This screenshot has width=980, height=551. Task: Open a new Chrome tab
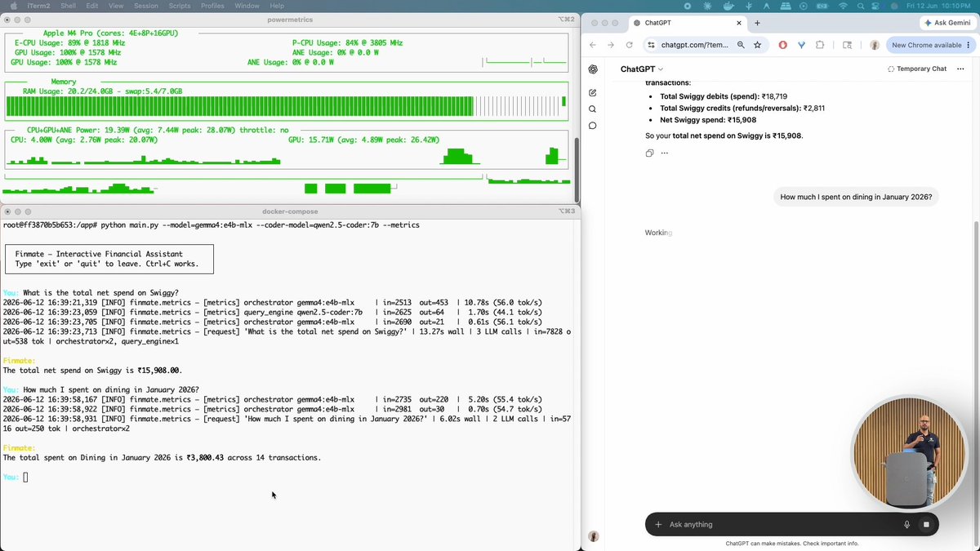click(x=757, y=23)
